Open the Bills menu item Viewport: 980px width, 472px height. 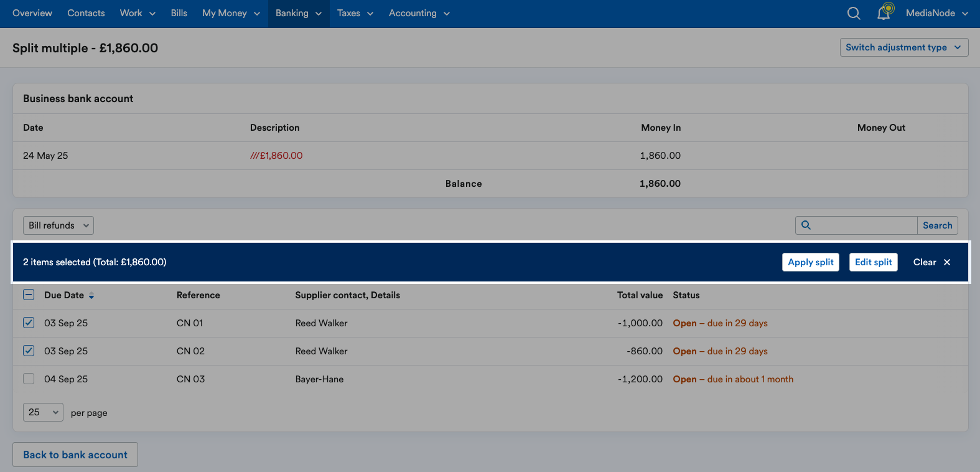coord(179,13)
